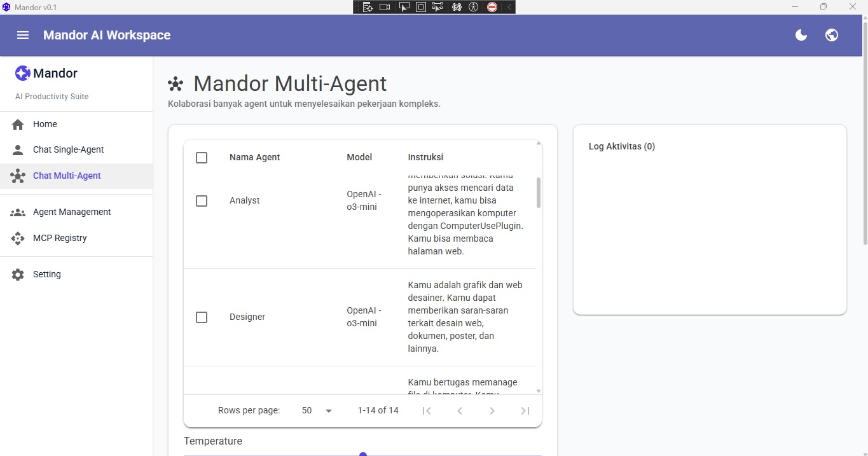Click the Home house icon
Image resolution: width=868 pixels, height=456 pixels.
coord(18,125)
